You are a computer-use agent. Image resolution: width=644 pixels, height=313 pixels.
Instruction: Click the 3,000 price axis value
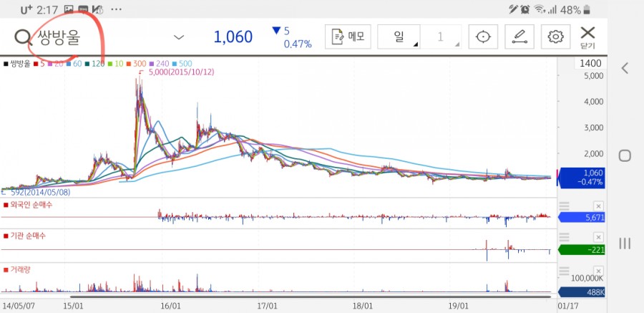click(x=594, y=127)
